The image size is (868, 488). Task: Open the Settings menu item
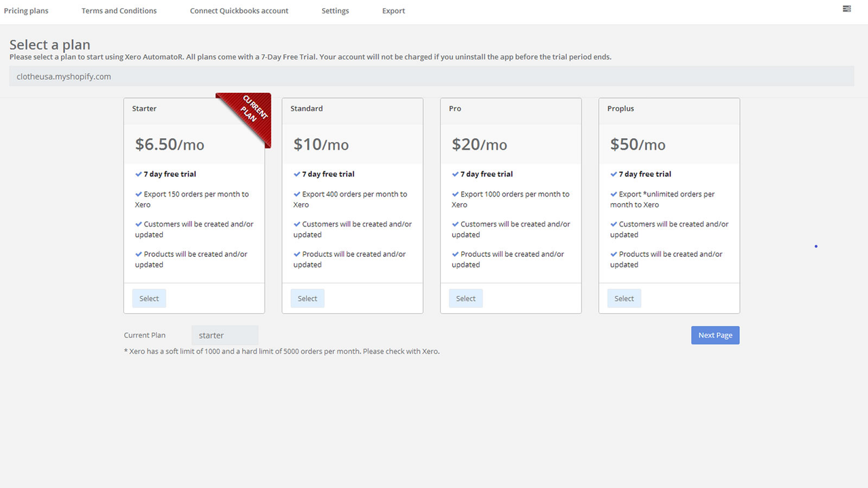pyautogui.click(x=335, y=11)
